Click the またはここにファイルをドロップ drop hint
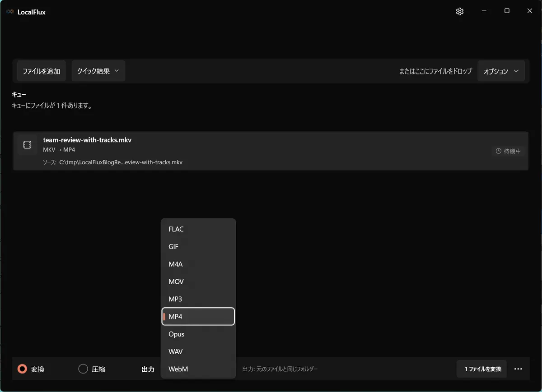The height and width of the screenshot is (392, 542). point(435,71)
